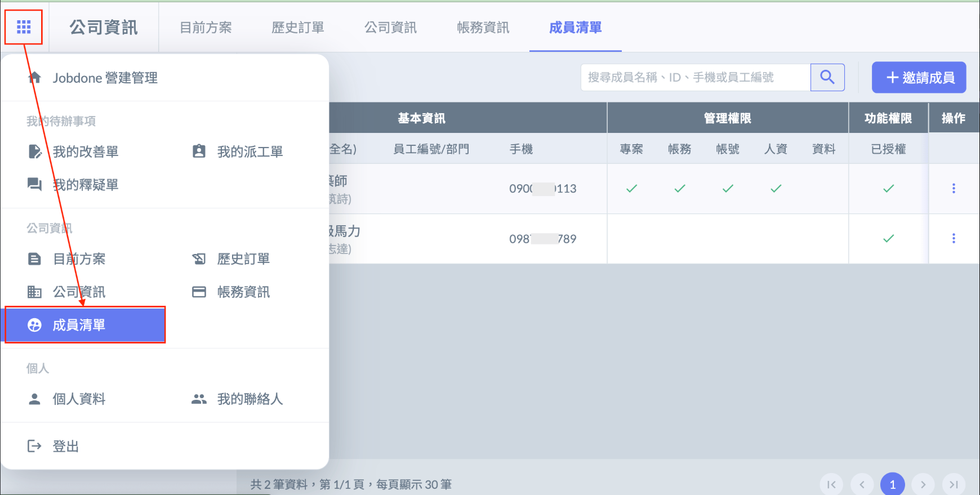The height and width of the screenshot is (495, 980).
Task: Click the 帳務 column header
Action: point(680,149)
